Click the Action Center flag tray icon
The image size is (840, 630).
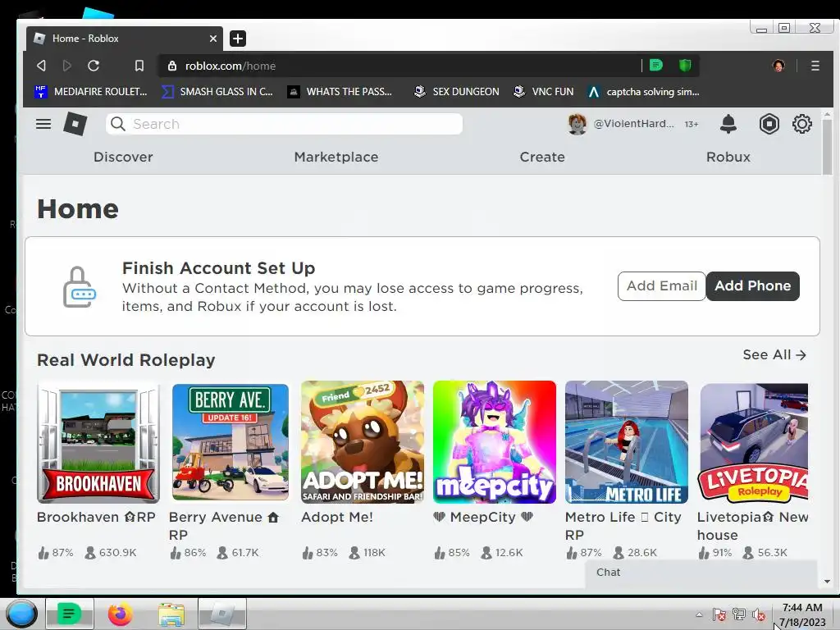click(x=719, y=614)
